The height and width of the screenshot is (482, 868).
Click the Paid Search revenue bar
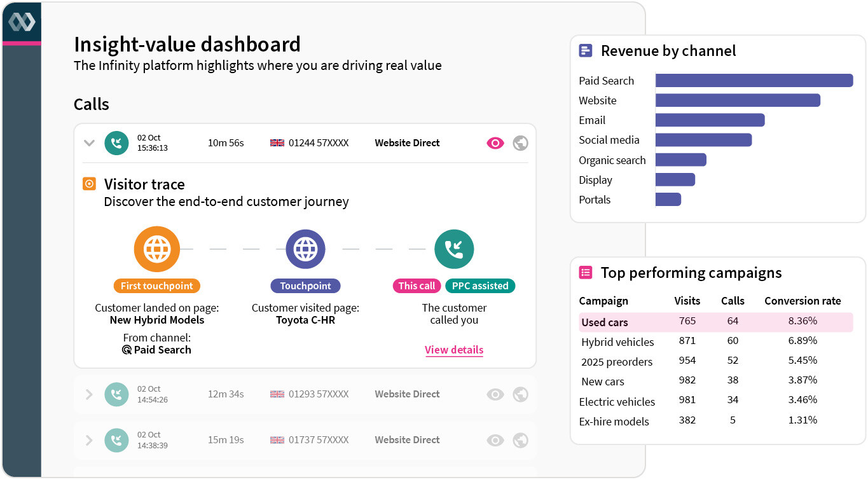click(x=754, y=81)
